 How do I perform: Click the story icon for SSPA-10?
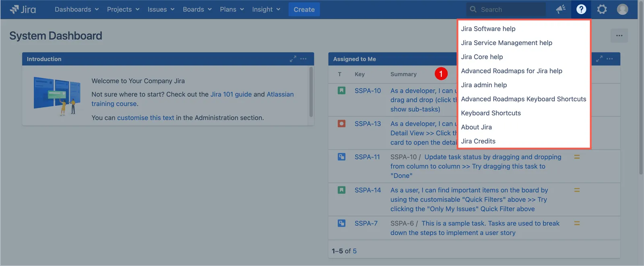[x=341, y=91]
